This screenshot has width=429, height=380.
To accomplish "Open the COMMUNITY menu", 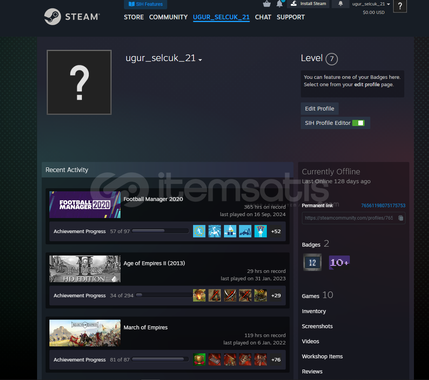I will (x=168, y=17).
